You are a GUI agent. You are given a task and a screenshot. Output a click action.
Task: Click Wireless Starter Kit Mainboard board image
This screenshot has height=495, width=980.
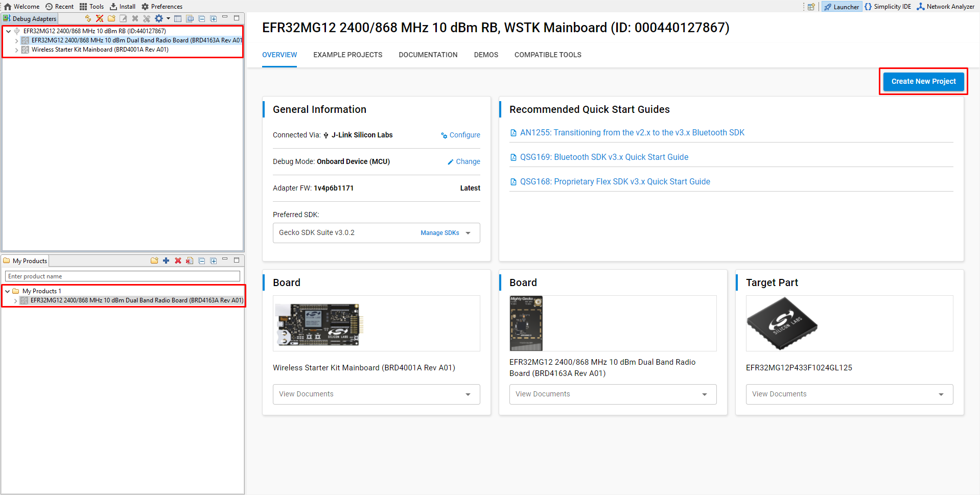click(319, 324)
